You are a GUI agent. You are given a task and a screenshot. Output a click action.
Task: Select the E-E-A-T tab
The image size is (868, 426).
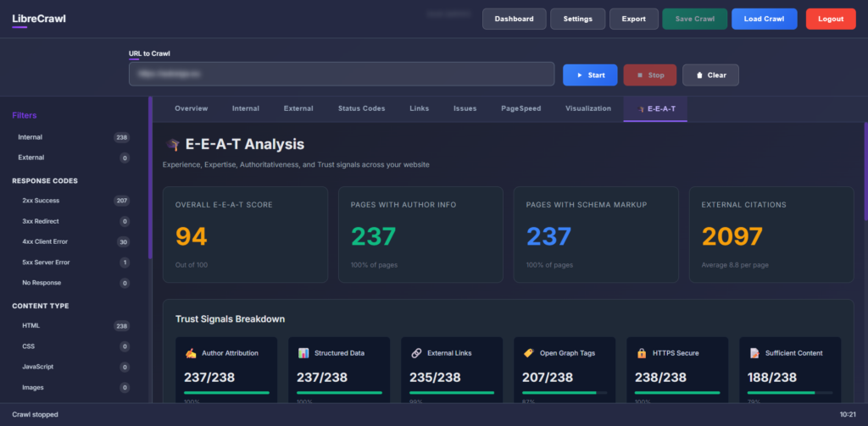click(655, 108)
